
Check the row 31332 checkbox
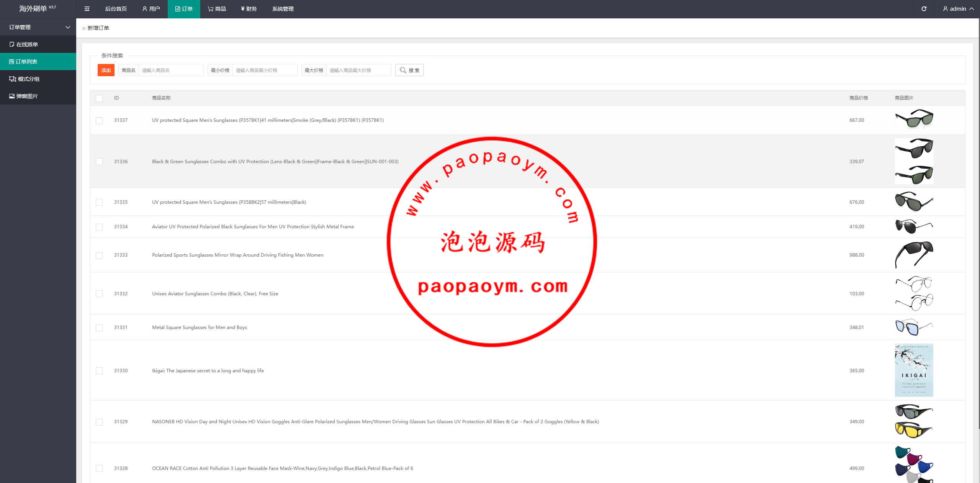click(x=99, y=294)
